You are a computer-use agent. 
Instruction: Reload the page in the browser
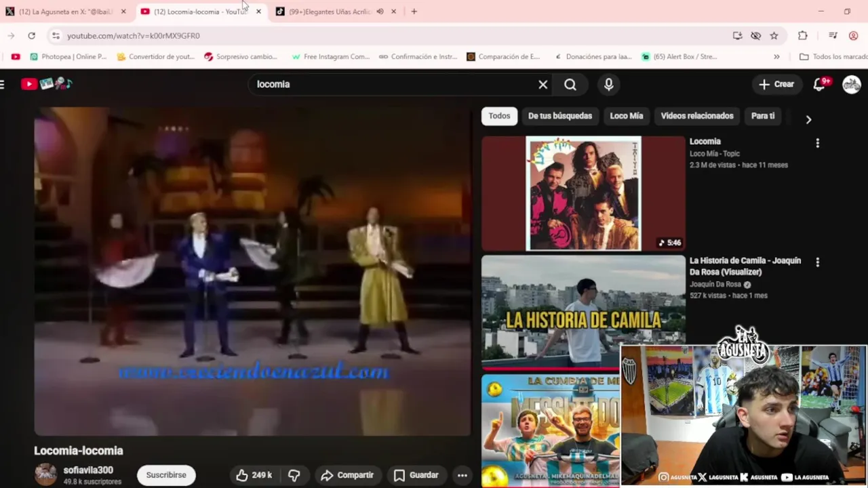[31, 35]
